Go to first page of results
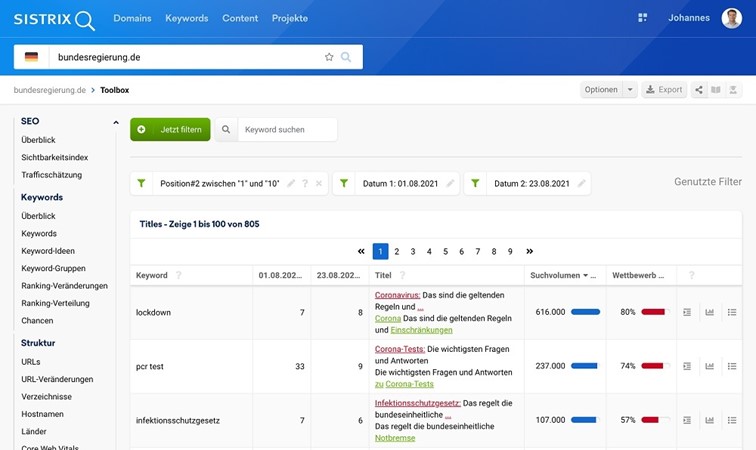The height and width of the screenshot is (450, 756). click(361, 251)
